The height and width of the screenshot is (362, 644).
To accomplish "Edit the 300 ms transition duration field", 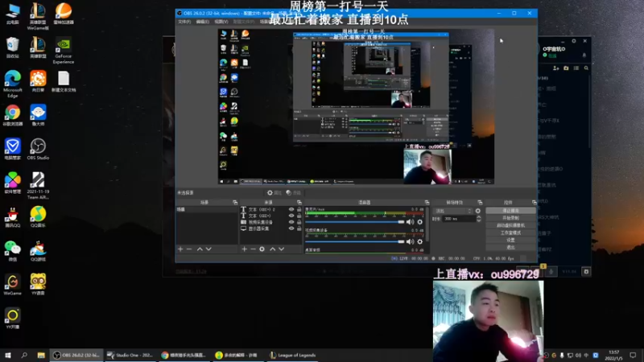I will (x=459, y=219).
